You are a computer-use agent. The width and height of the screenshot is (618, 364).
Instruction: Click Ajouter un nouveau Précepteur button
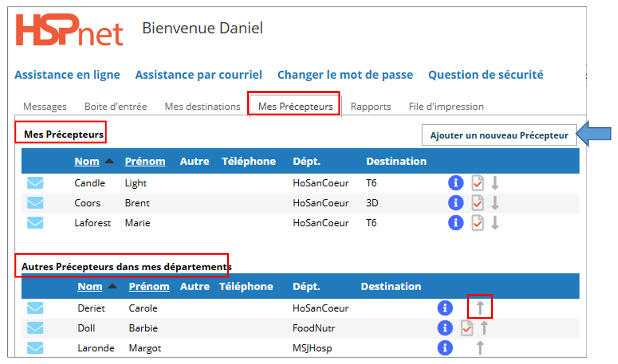(499, 136)
